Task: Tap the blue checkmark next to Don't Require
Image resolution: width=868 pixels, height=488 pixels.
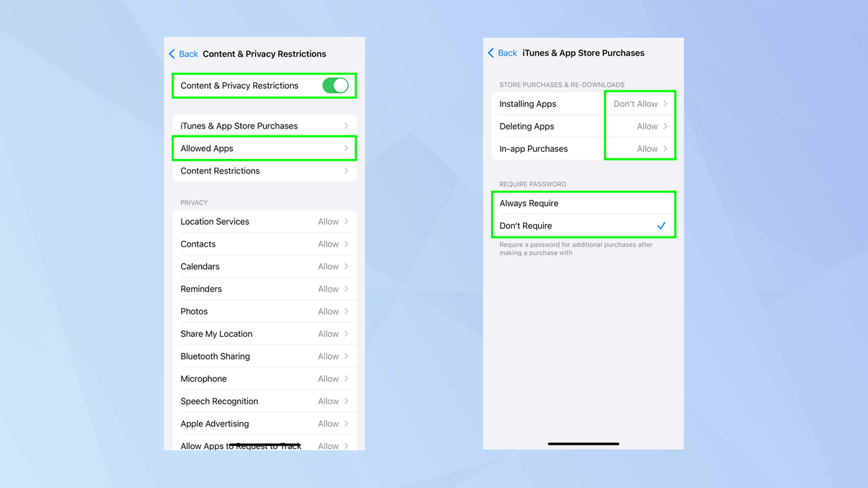Action: pos(660,226)
